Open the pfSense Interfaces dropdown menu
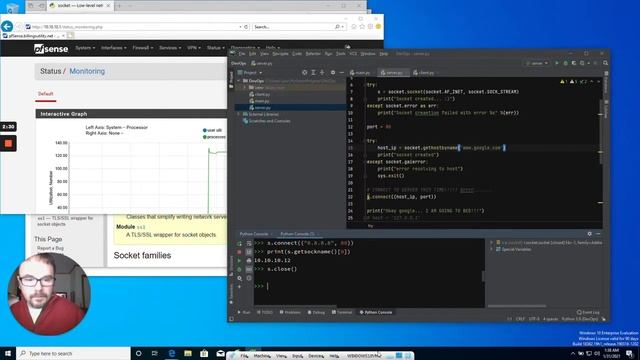 pyautogui.click(x=113, y=48)
